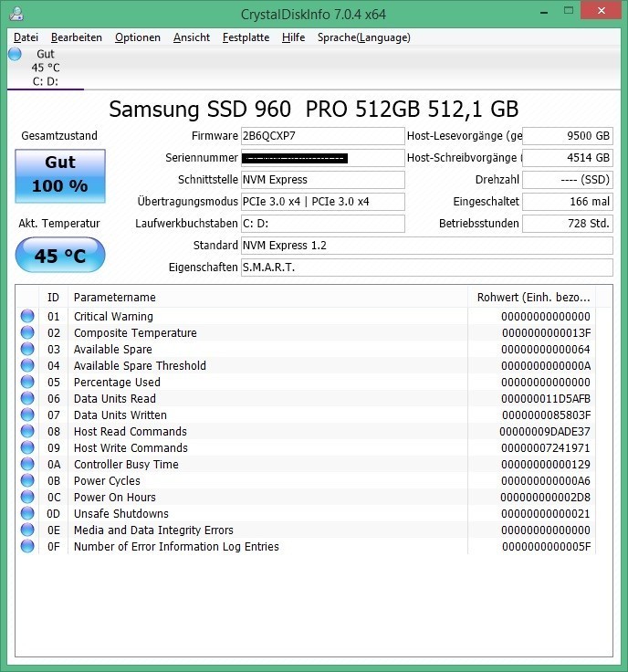Click the status orb beside Unsafe Shutdowns
Viewport: 628px width, 672px height.
[27, 514]
